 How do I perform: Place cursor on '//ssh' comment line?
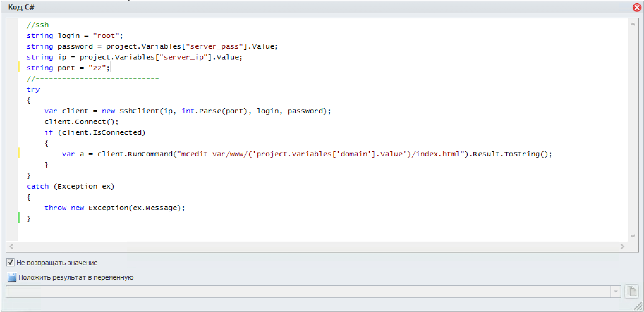[38, 25]
